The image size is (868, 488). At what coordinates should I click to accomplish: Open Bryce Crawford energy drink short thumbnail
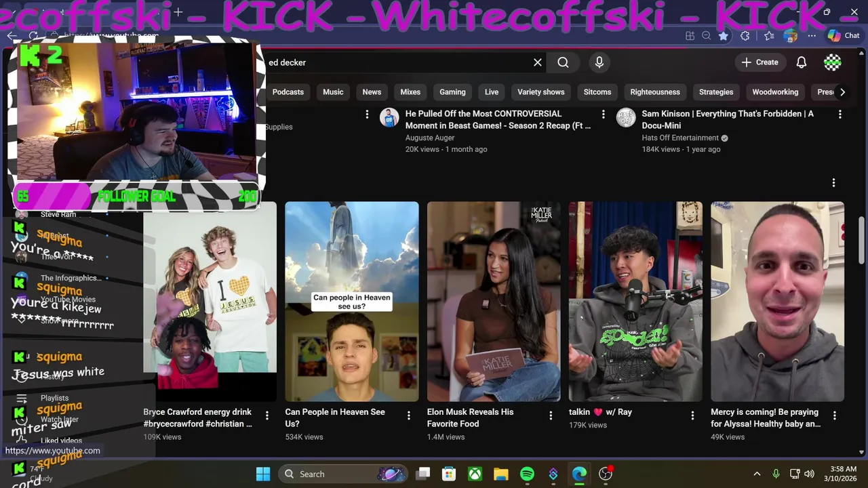pyautogui.click(x=210, y=302)
